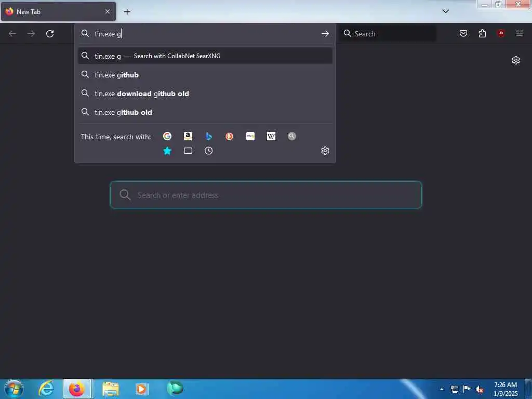Show hidden system tray icons

pos(442,389)
